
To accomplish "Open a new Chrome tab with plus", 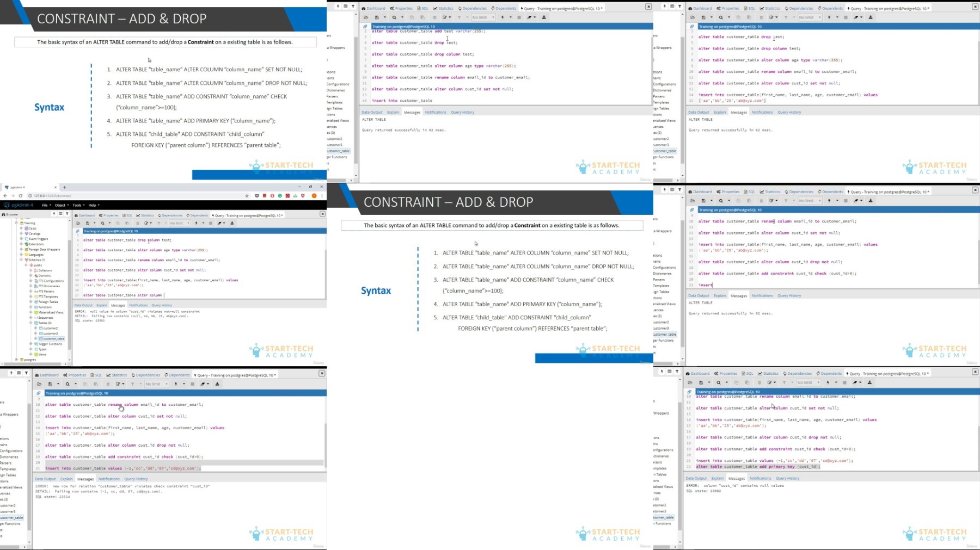I will pos(64,187).
